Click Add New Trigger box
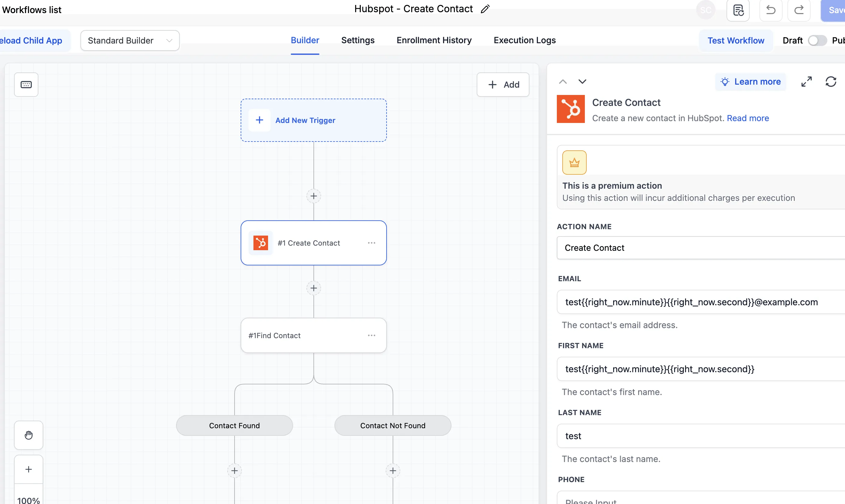The height and width of the screenshot is (504, 845). (313, 120)
